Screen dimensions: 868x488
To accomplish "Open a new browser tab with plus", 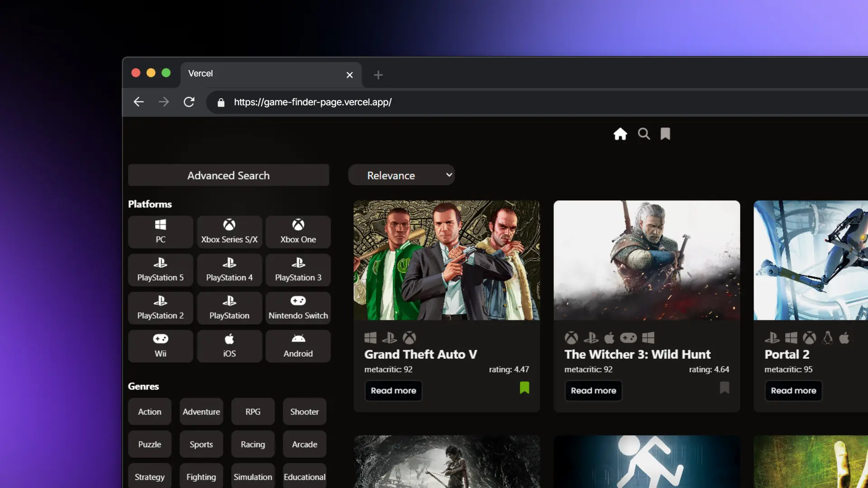I will 378,75.
